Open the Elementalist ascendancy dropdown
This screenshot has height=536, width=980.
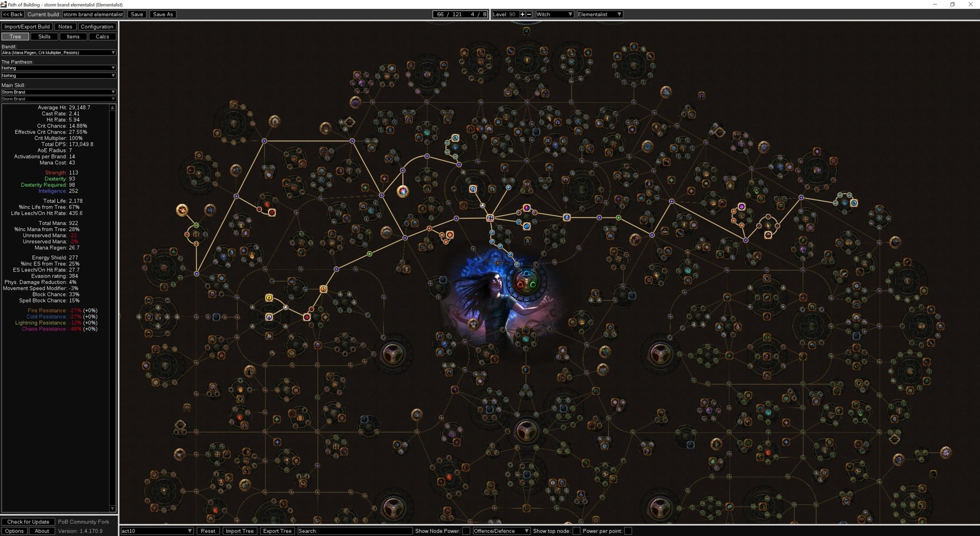click(x=599, y=14)
